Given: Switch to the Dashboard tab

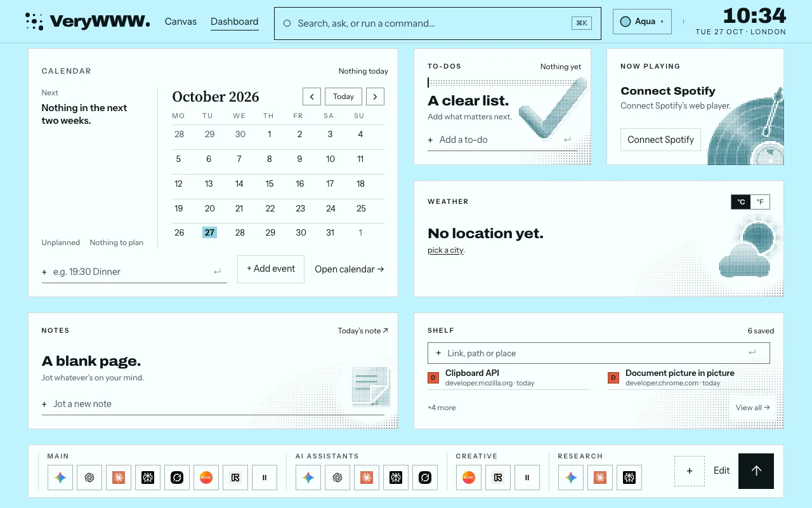Looking at the screenshot, I should 235,22.
